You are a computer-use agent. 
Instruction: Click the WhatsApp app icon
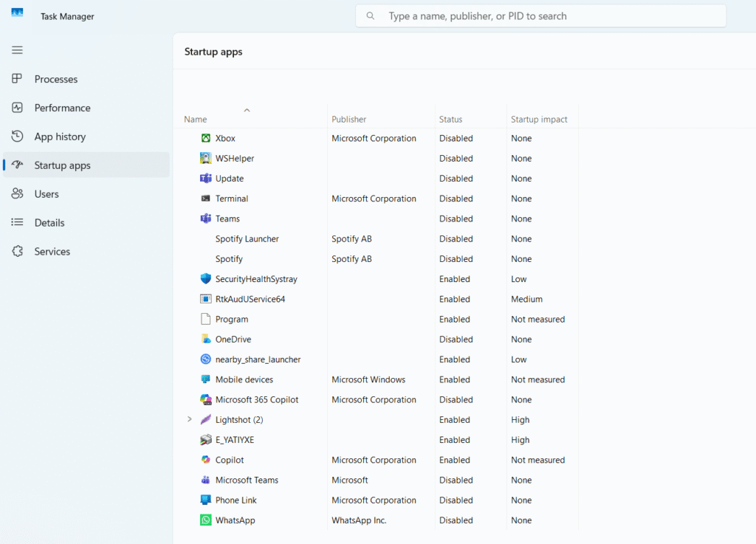pos(206,520)
